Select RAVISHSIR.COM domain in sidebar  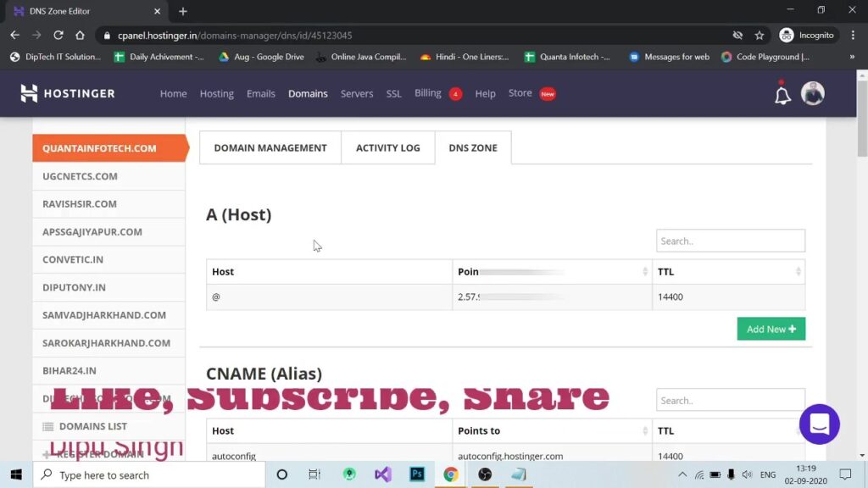(109, 203)
